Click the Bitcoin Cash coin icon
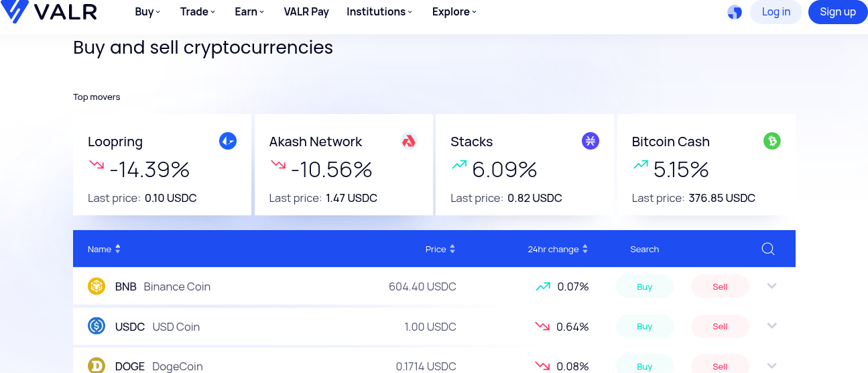The height and width of the screenshot is (373, 868). [772, 141]
